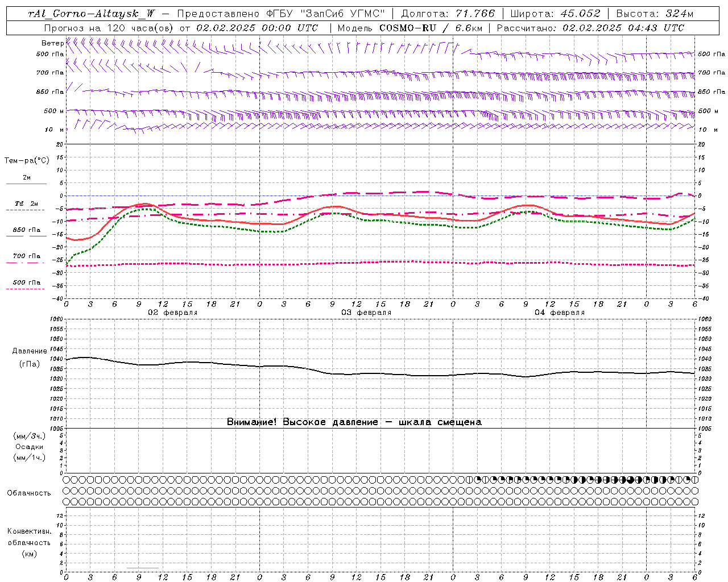This screenshot has width=728, height=582.
Task: Click the Осадки precipitation label
Action: click(x=30, y=447)
